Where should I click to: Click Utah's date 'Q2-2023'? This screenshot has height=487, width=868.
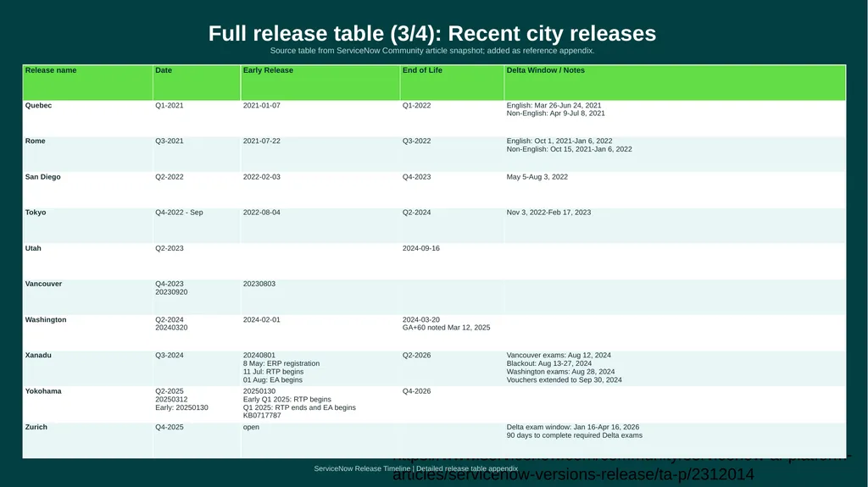[x=169, y=248]
